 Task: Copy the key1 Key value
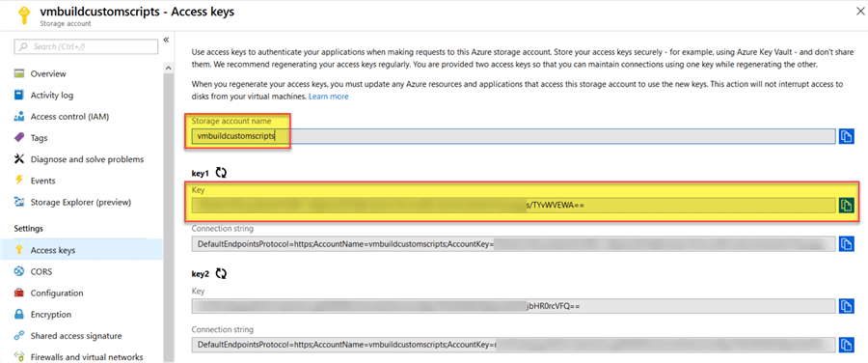[846, 206]
